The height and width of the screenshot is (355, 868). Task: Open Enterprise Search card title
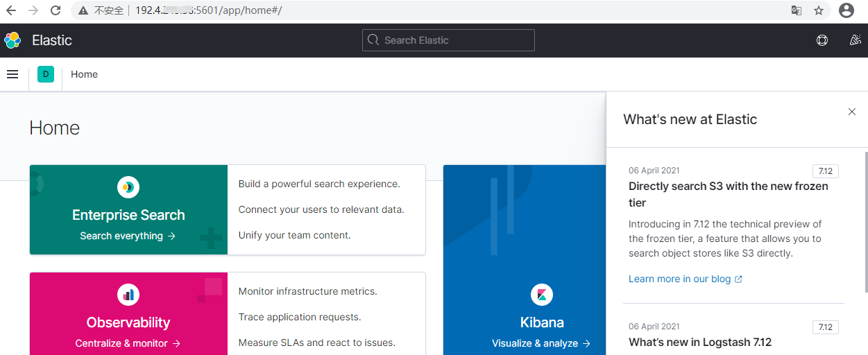tap(128, 215)
